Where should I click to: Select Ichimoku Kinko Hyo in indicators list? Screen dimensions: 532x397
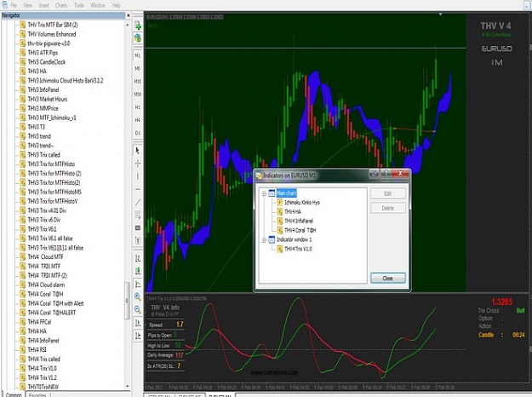[x=302, y=203]
